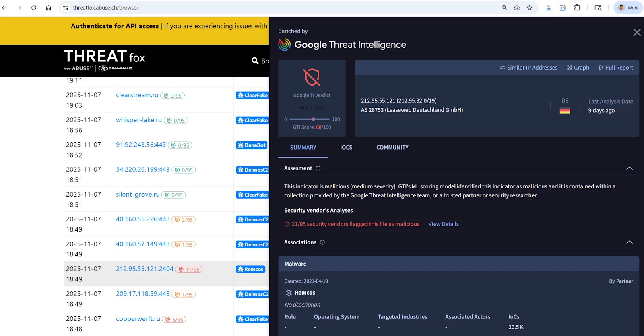Select the 2025-11-07 18:52 timestamp cell

tap(89, 150)
